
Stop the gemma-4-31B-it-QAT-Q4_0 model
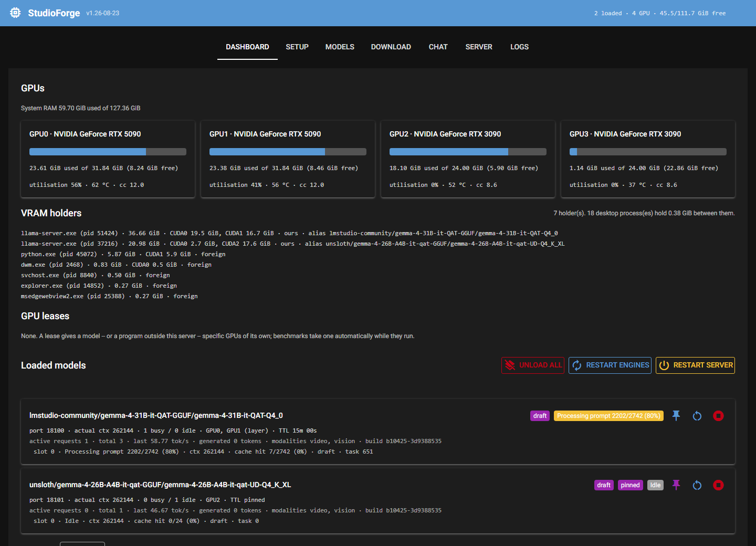[x=718, y=416]
